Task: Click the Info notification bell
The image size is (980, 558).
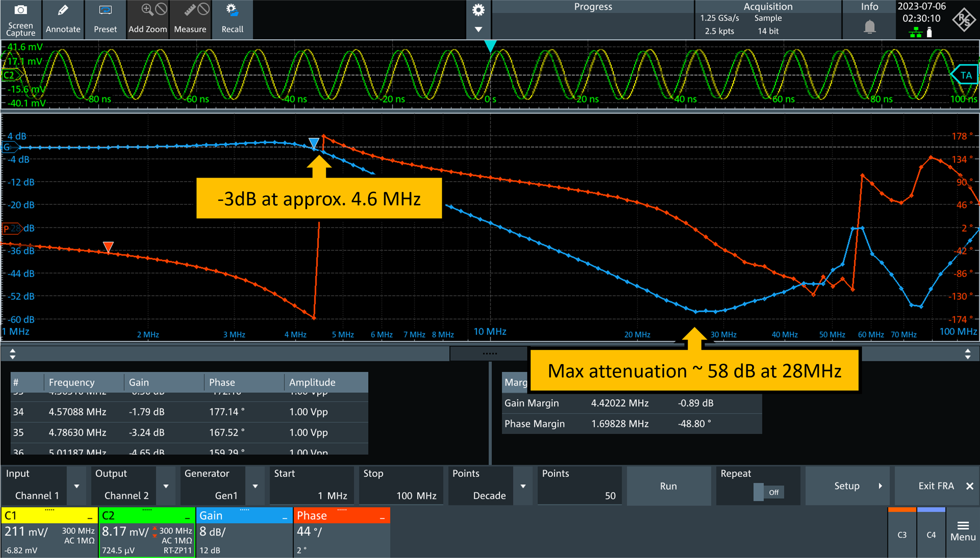Action: [x=869, y=27]
